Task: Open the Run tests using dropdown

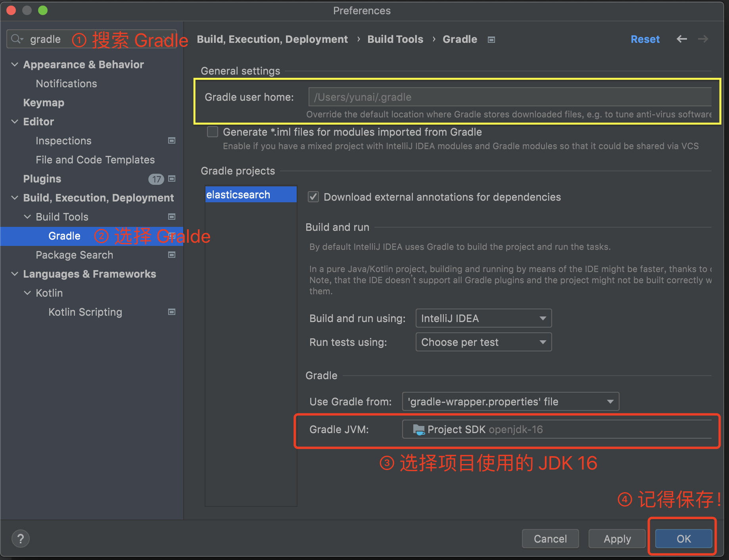Action: click(x=543, y=342)
